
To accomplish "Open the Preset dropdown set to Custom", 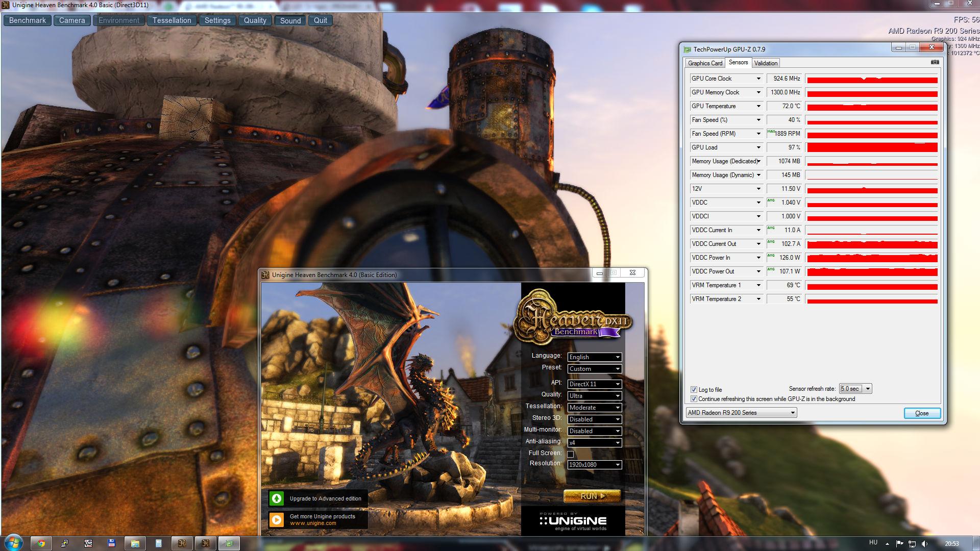I will 595,369.
